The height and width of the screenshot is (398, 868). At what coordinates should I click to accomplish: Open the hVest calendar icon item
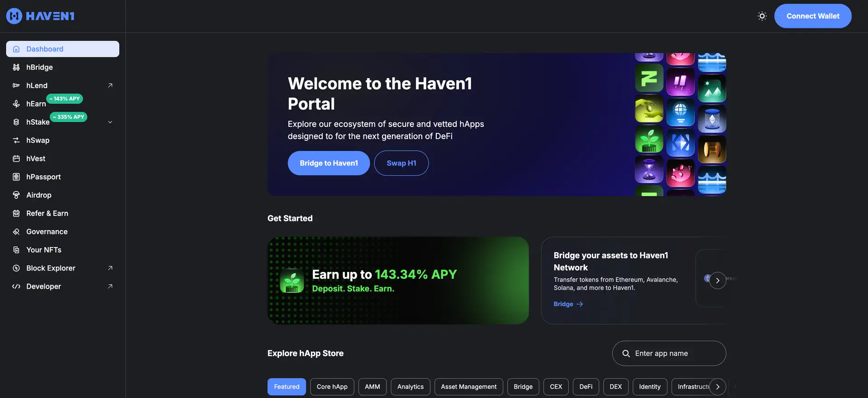(16, 159)
